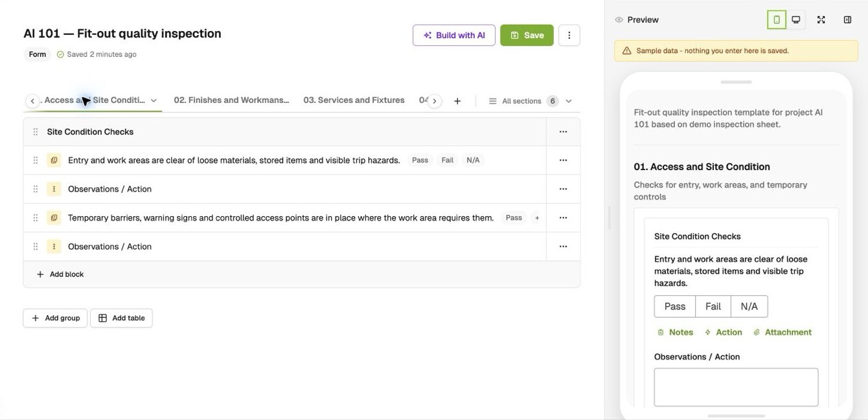Switch preview to desktop view
Image resolution: width=868 pixels, height=420 pixels.
pyautogui.click(x=796, y=20)
